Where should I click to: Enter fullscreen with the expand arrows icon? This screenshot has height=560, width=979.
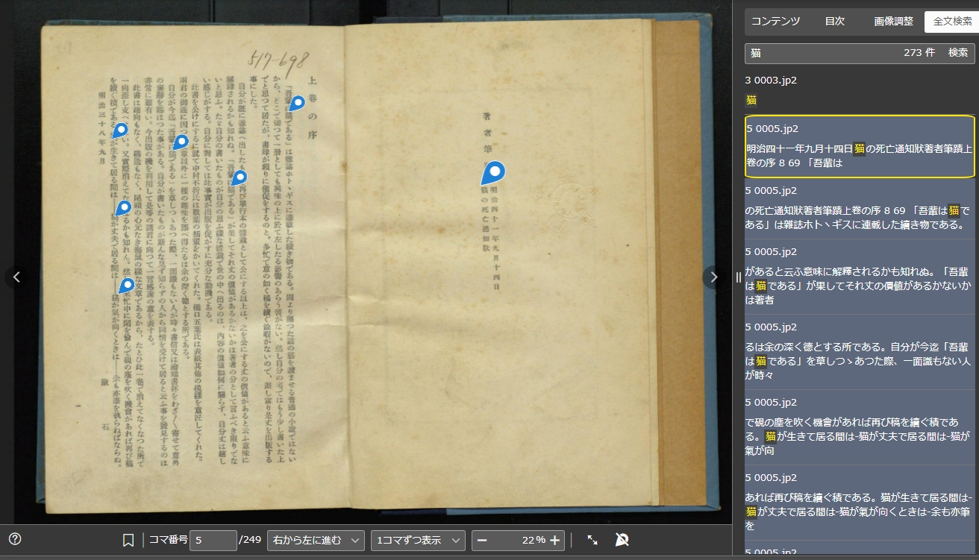click(592, 540)
